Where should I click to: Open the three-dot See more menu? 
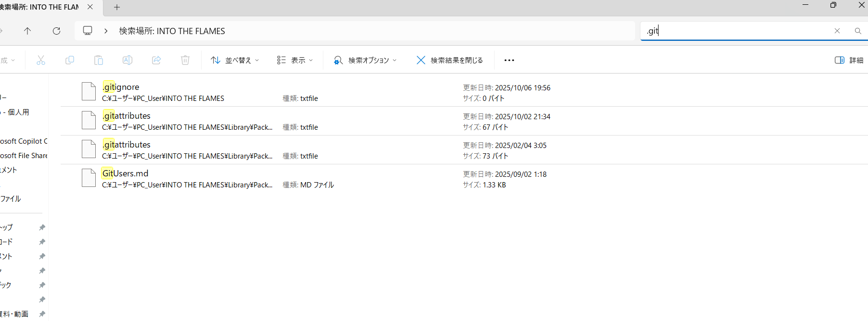pos(509,60)
